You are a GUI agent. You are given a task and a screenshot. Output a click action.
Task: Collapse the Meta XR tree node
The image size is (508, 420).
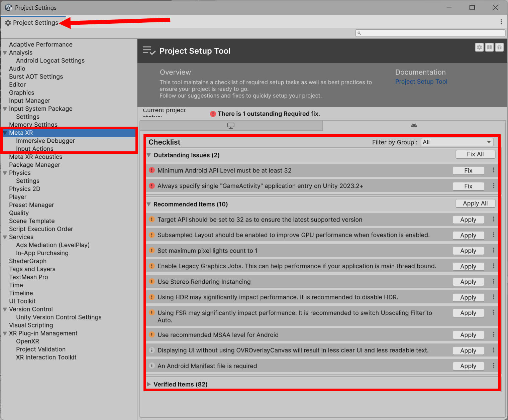click(x=5, y=133)
